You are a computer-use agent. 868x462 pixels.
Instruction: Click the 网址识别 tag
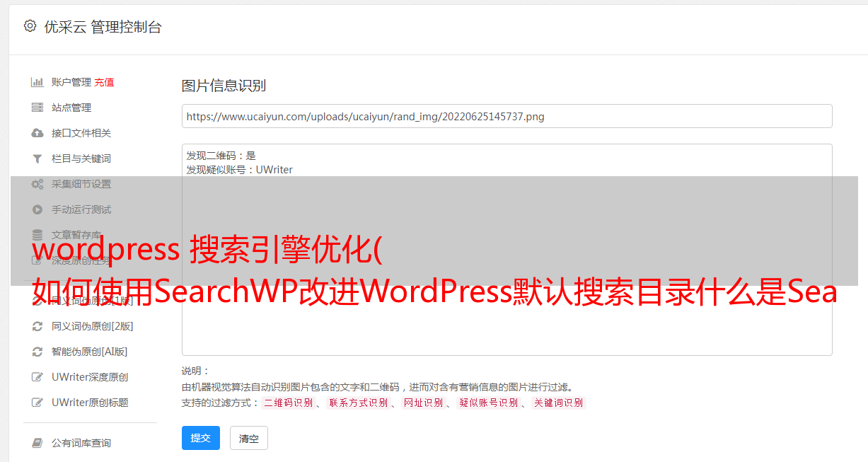(423, 403)
